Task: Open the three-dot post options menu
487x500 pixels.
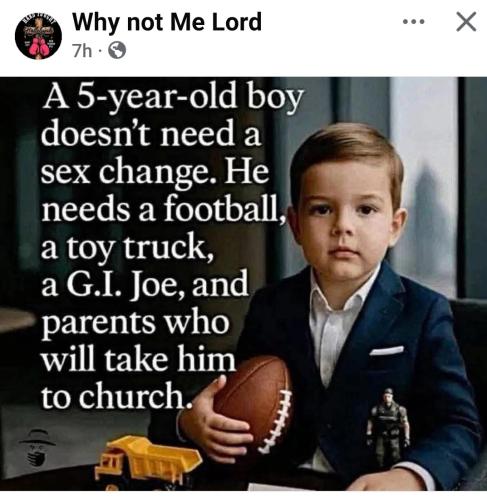Action: pos(413,22)
